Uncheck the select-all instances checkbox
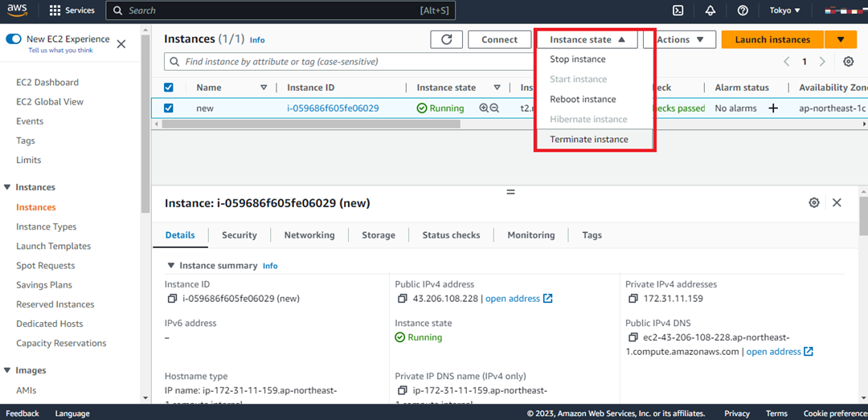Image resolution: width=868 pixels, height=420 pixels. pos(169,88)
